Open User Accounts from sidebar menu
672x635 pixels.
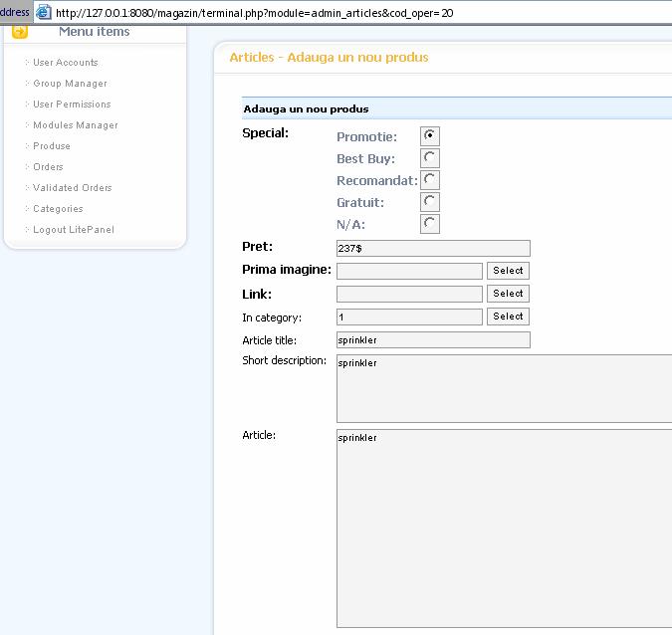66,63
